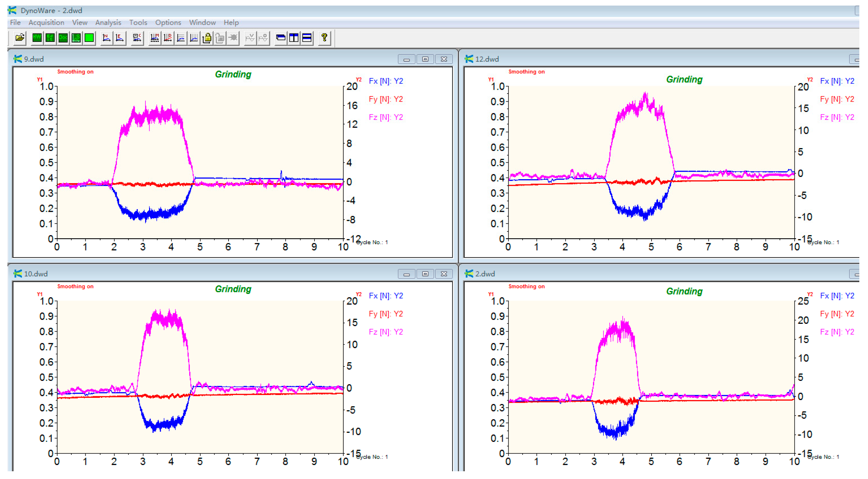868x479 pixels.
Task: Open the Window menu
Action: [202, 23]
